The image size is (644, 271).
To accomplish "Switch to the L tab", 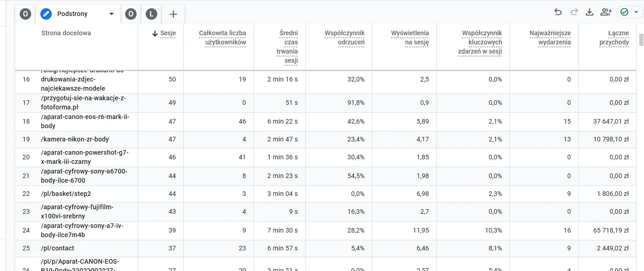I will [151, 14].
